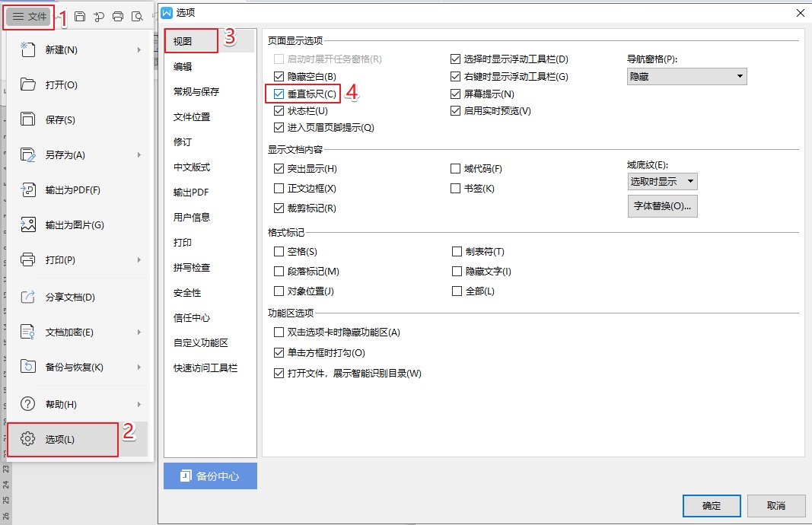Enable the 空格 formatting mark checkbox
The image size is (812, 525).
[x=279, y=251]
